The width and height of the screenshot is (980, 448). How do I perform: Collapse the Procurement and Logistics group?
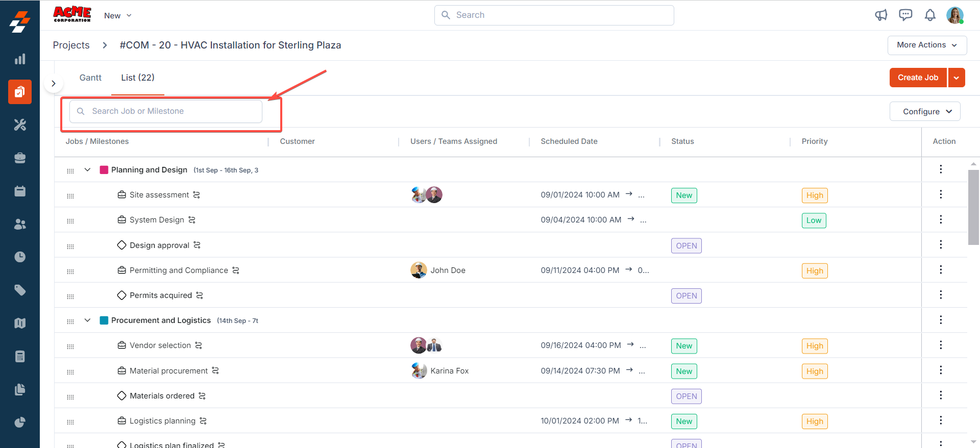(87, 320)
